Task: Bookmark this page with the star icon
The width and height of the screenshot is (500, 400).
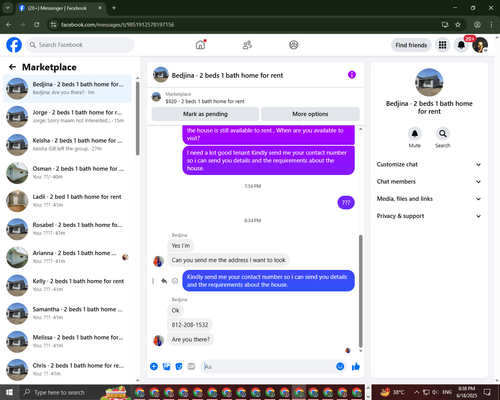Action: point(458,24)
